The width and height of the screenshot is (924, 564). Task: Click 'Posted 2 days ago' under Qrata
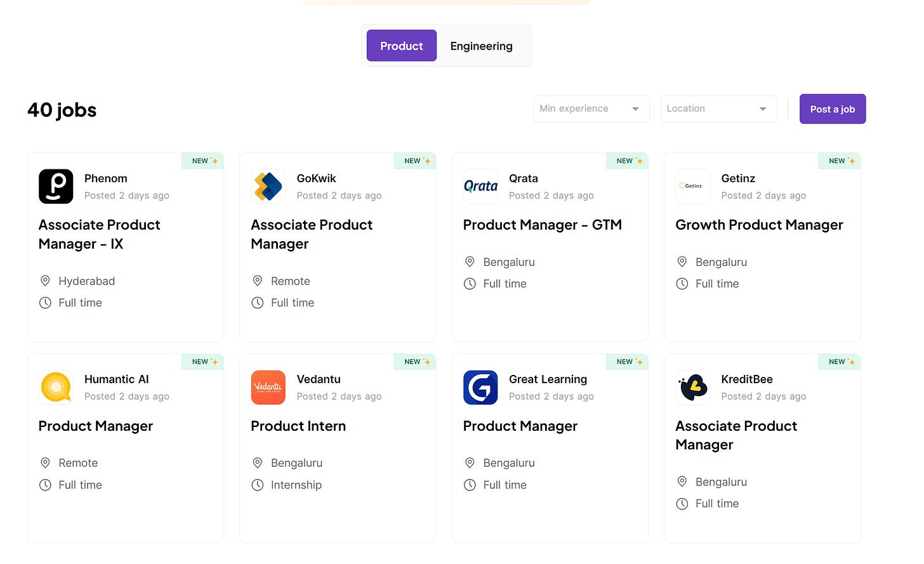tap(551, 195)
